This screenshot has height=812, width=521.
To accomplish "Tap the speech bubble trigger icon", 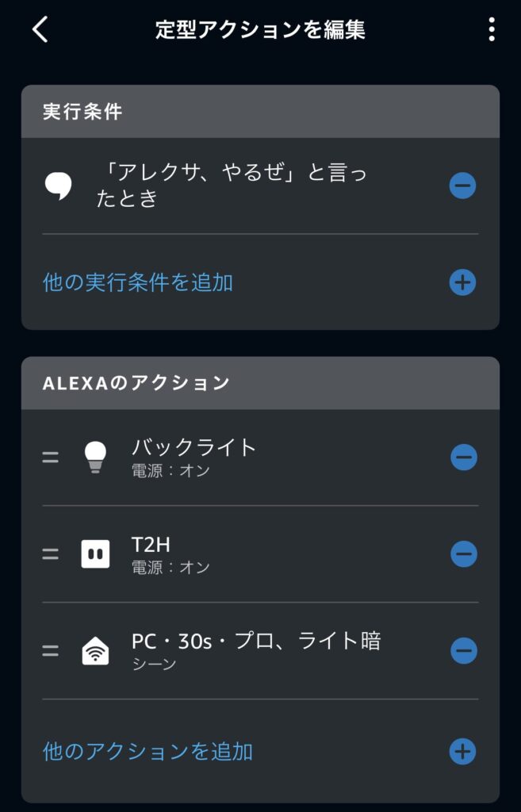I will point(58,186).
